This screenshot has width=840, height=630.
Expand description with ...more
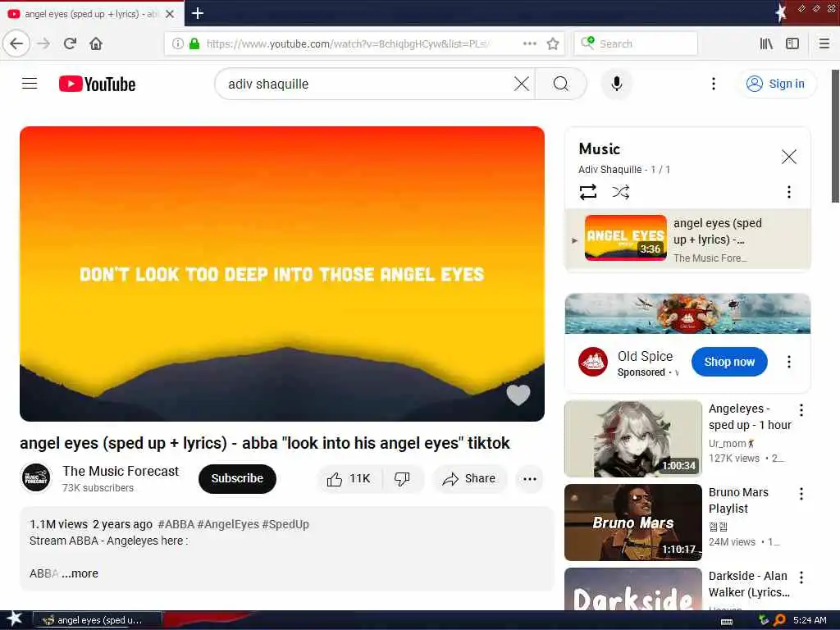tap(80, 573)
